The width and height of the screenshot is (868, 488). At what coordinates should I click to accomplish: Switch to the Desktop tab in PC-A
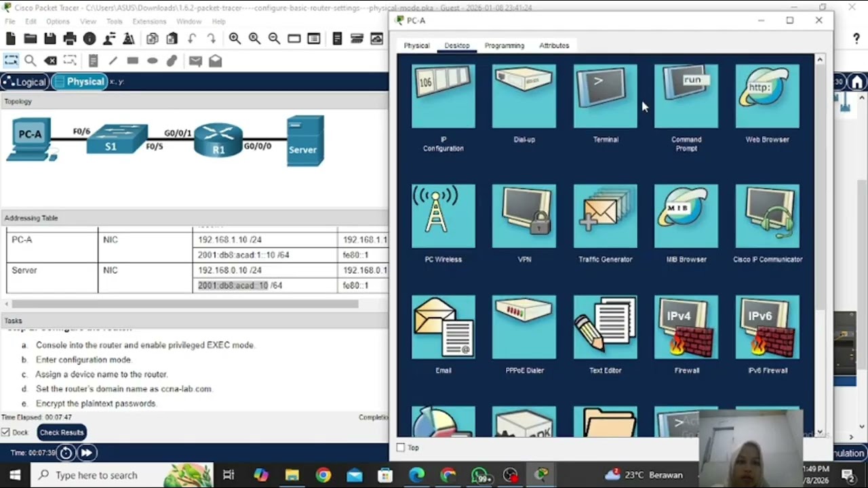click(457, 45)
